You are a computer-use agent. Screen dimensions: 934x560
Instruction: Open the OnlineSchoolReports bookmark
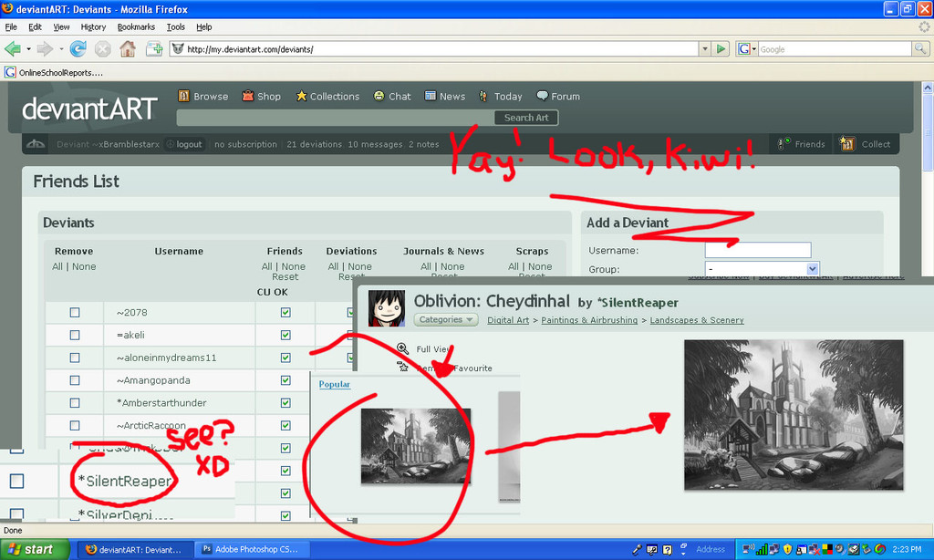click(54, 73)
